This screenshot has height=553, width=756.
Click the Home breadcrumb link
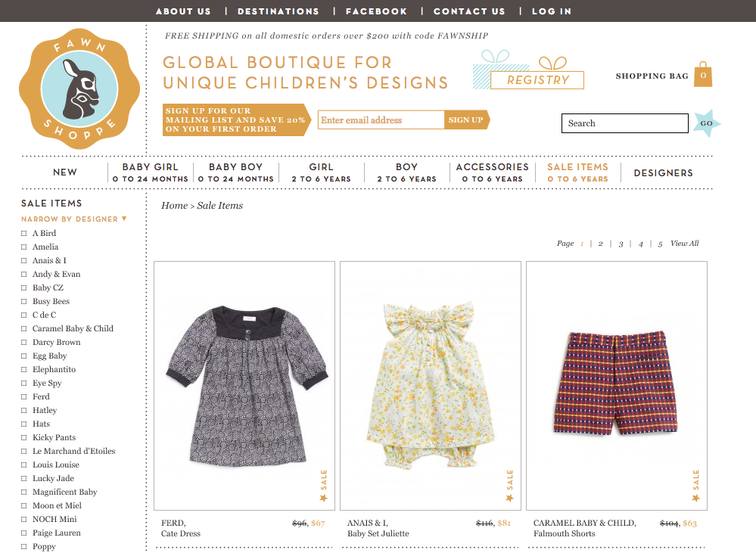point(174,205)
